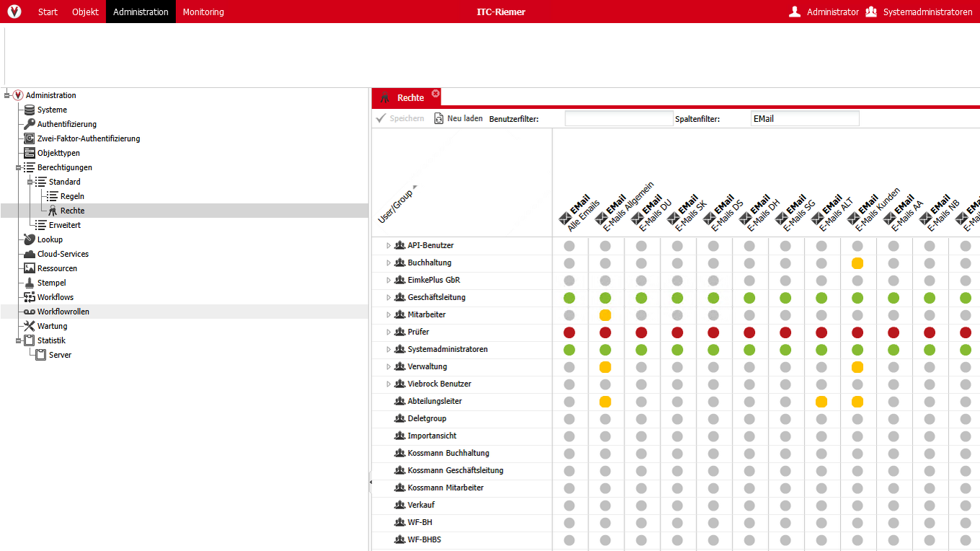Click the Speichern button
The width and height of the screenshot is (980, 551).
(400, 118)
